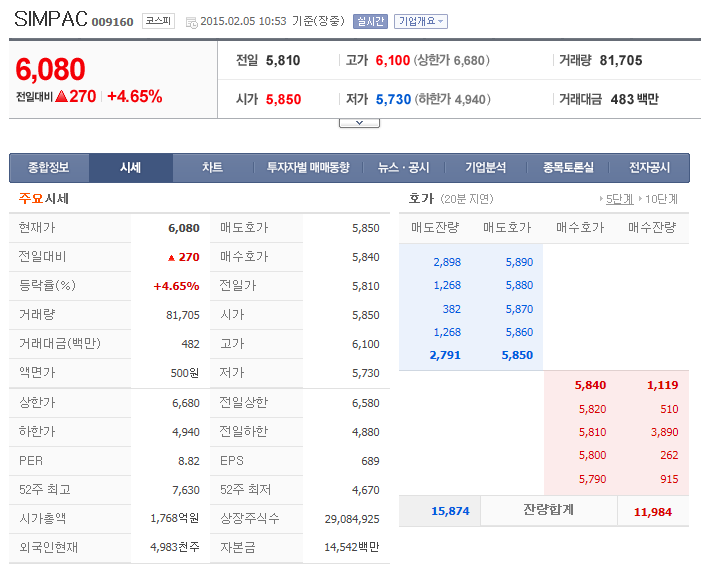Click the small red triangle in 전일대비 row
Viewport: 701px width, 569px height.
pos(171,258)
